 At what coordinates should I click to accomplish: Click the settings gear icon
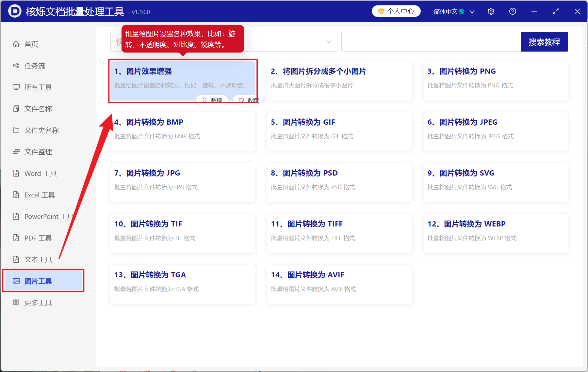tap(491, 11)
